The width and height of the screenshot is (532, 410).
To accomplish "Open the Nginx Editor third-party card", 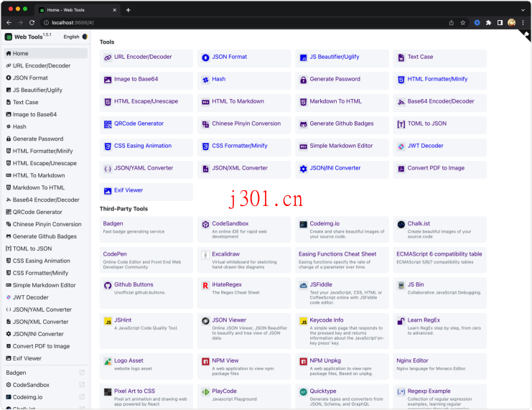I will click(439, 366).
